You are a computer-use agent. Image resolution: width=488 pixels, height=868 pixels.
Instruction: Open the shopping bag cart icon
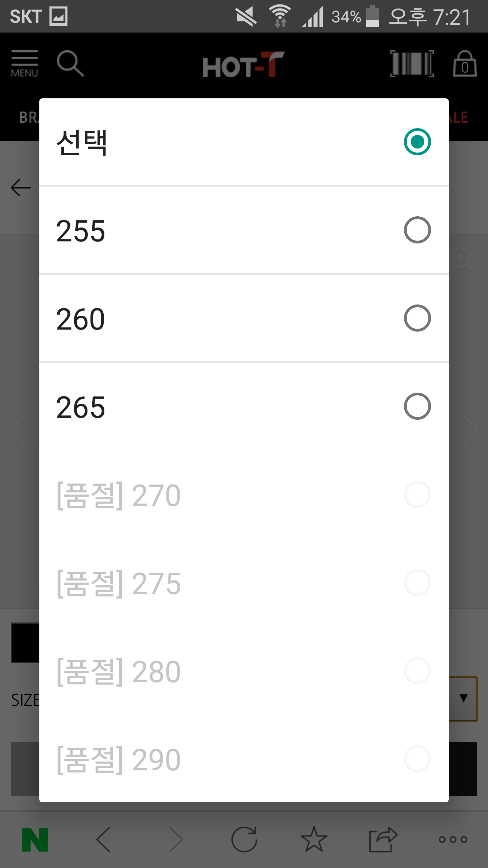point(465,64)
